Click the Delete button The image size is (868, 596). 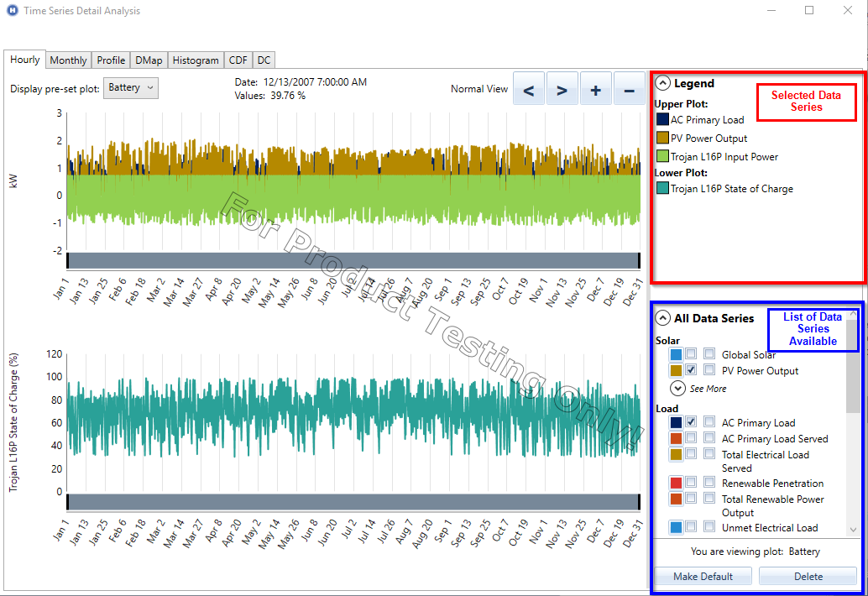(x=808, y=577)
